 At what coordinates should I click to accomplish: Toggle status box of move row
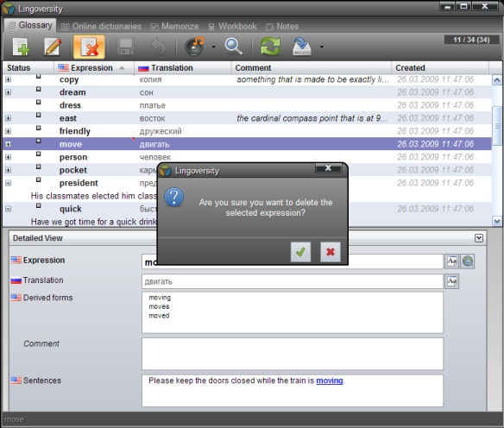[x=38, y=141]
